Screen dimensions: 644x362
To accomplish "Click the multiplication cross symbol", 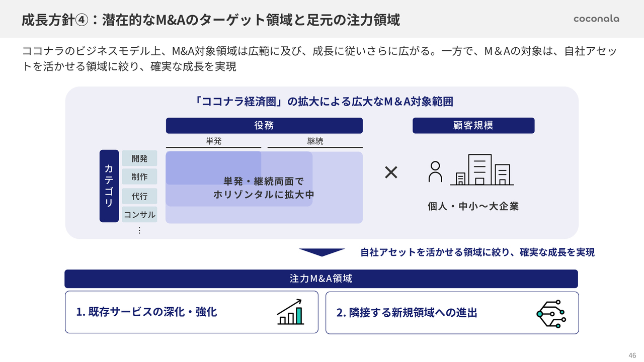I will (391, 172).
